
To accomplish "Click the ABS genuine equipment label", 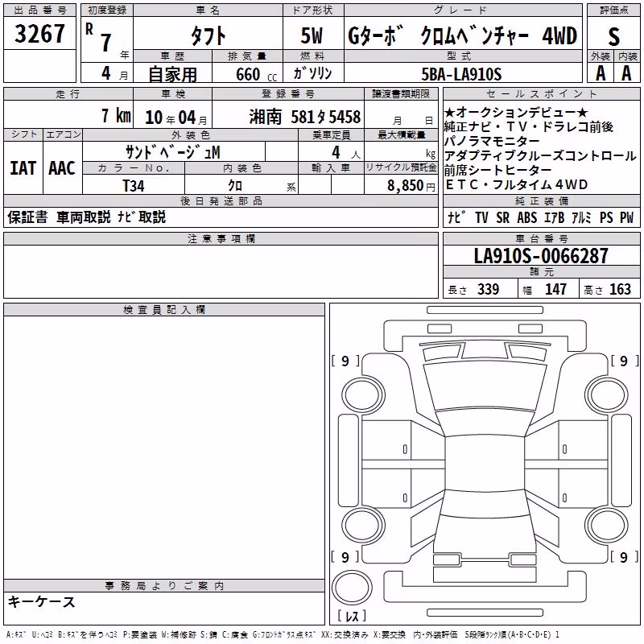I will tap(527, 217).
